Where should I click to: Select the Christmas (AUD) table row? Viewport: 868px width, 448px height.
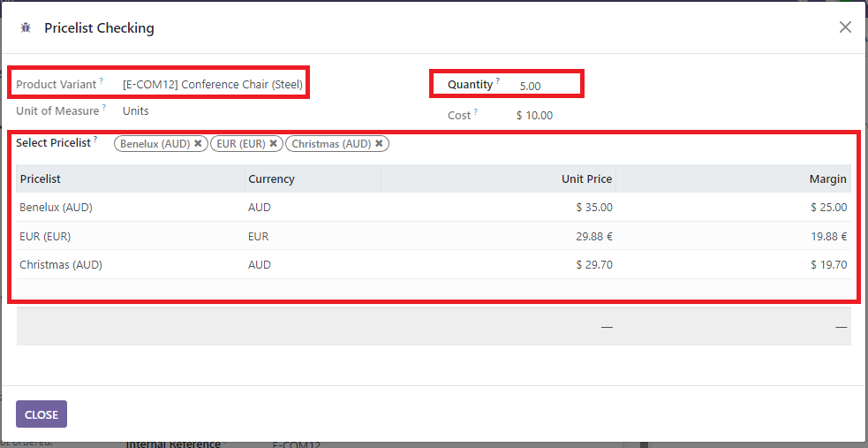point(60,264)
